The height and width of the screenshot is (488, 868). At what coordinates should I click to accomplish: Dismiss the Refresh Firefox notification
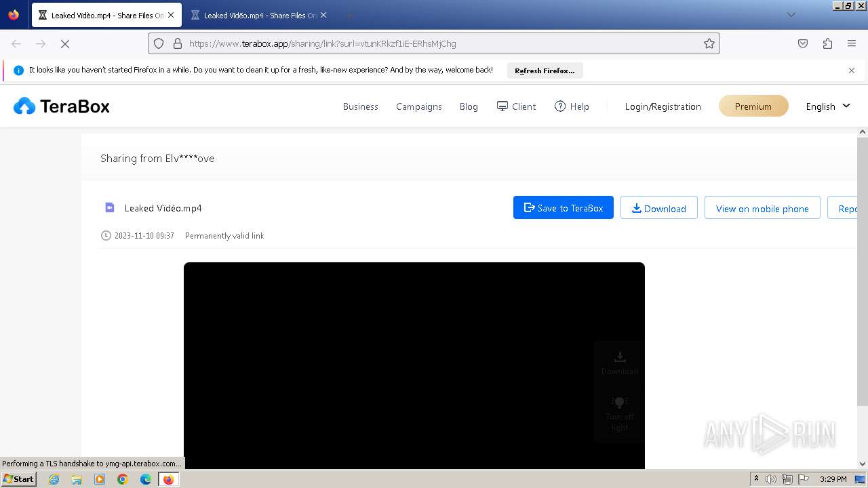[852, 70]
